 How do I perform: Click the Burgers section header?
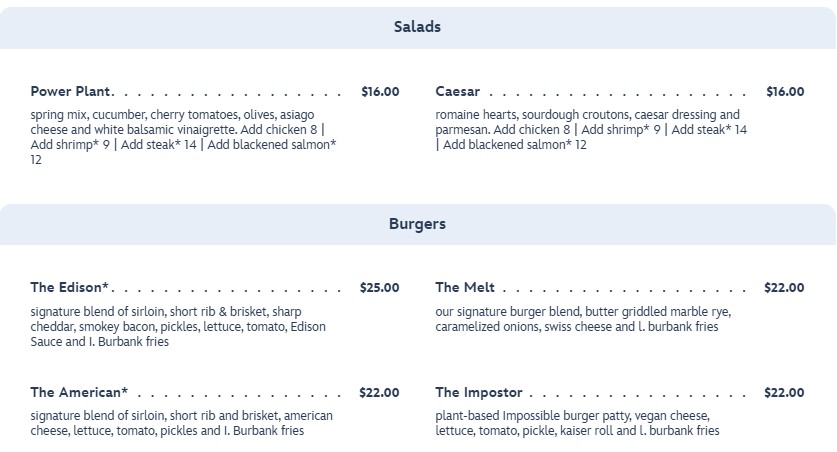pyautogui.click(x=417, y=224)
